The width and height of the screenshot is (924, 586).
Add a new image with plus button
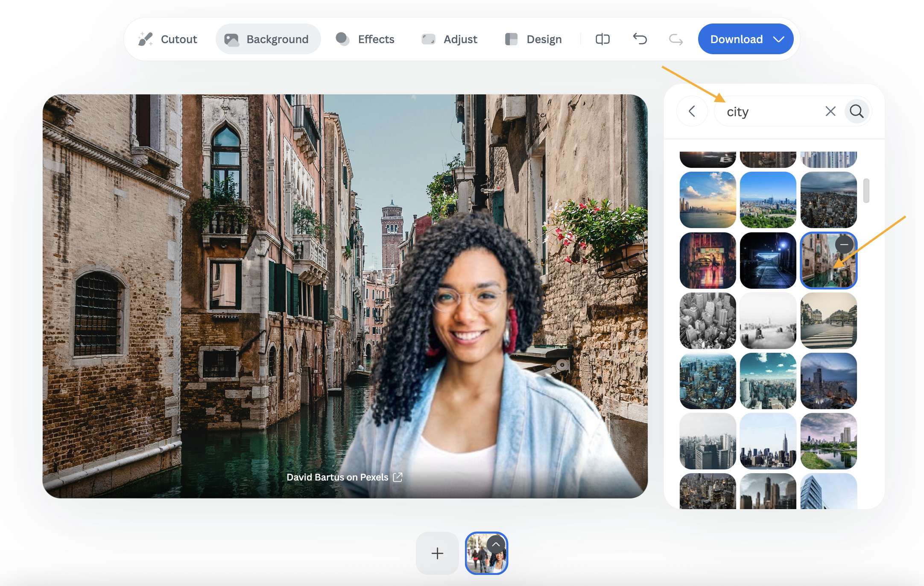click(437, 553)
